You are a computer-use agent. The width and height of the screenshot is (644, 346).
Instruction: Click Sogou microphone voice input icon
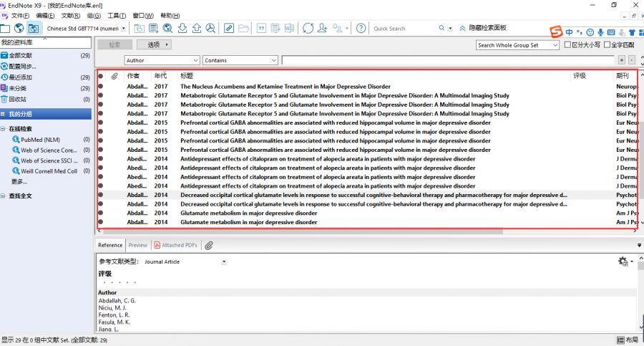tap(600, 32)
